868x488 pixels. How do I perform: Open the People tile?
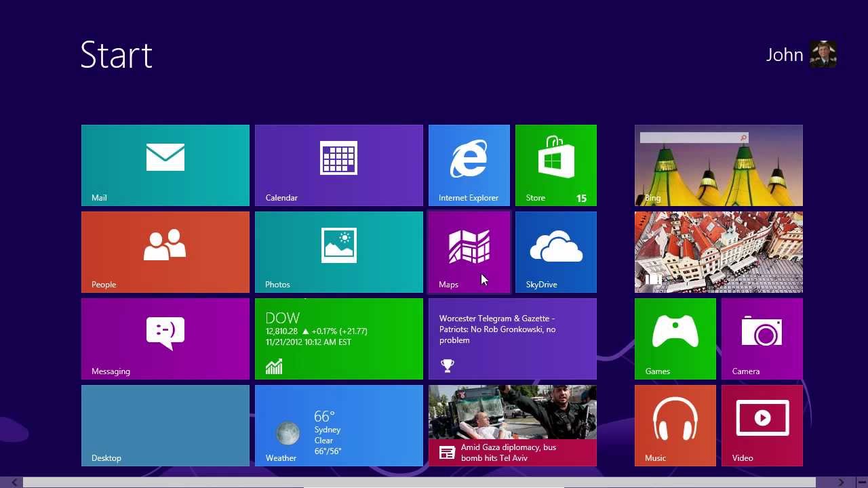[x=165, y=252]
